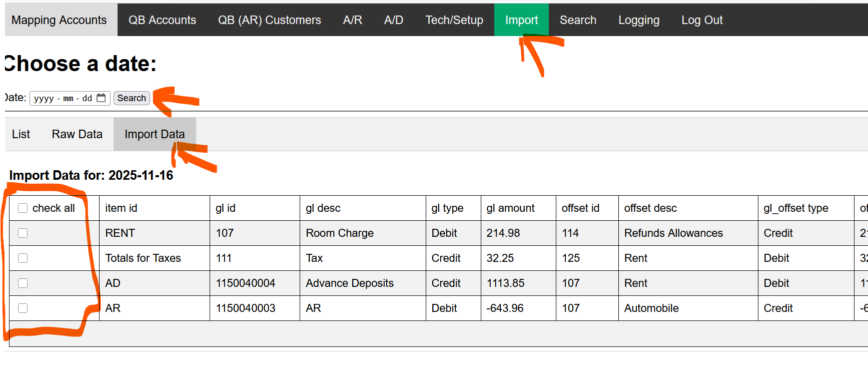Select the Import nav item
Screen dimensions: 868x373
click(x=521, y=20)
